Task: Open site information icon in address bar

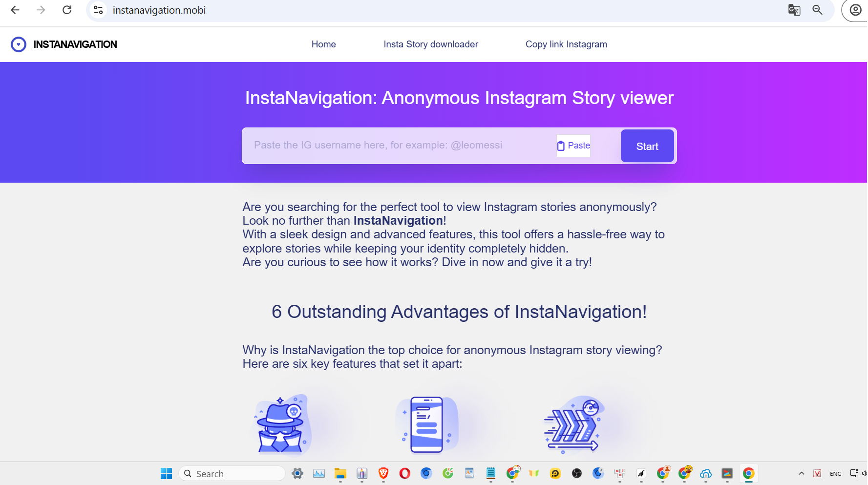Action: (98, 10)
